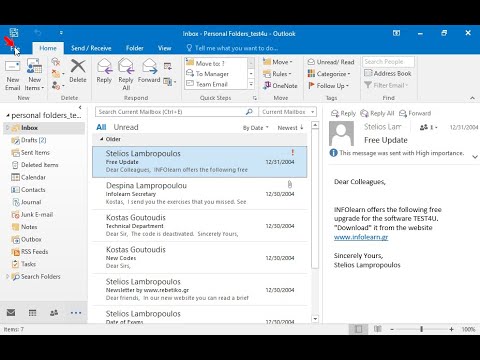Switch to the Home tab
The height and width of the screenshot is (360, 480).
(x=48, y=48)
